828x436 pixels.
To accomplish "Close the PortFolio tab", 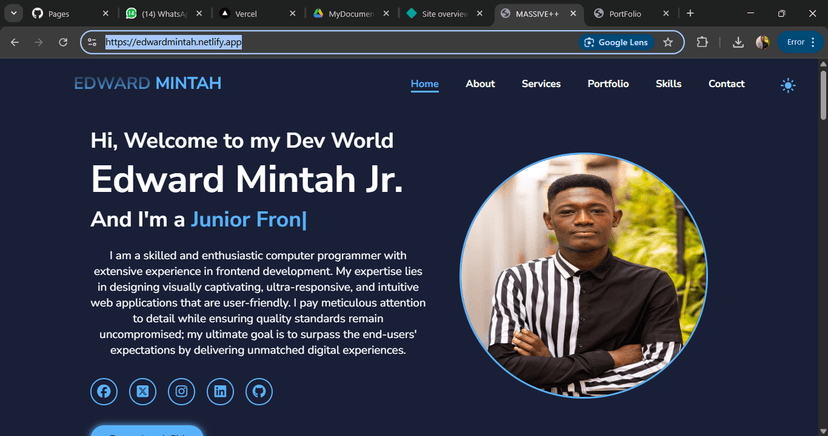I will (666, 14).
